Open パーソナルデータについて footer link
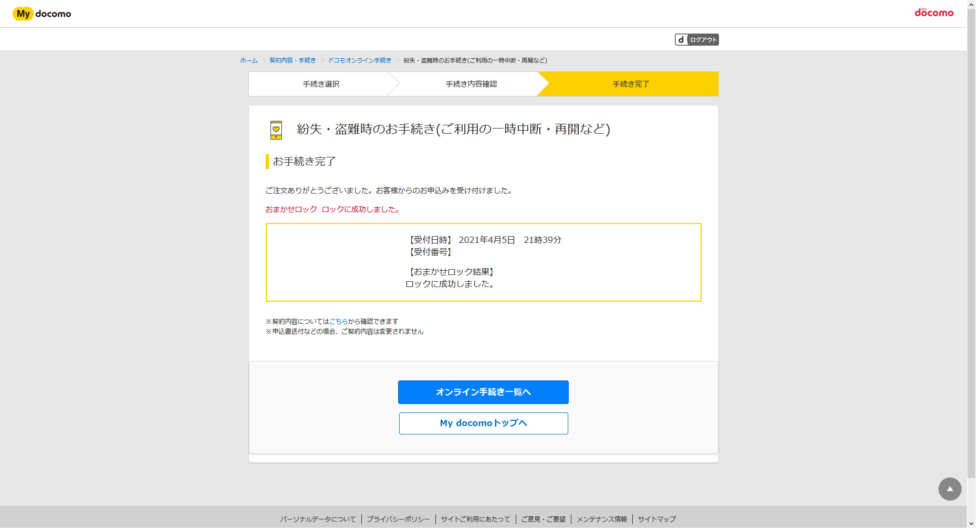Viewport: 980px width, 531px height. 318,519
